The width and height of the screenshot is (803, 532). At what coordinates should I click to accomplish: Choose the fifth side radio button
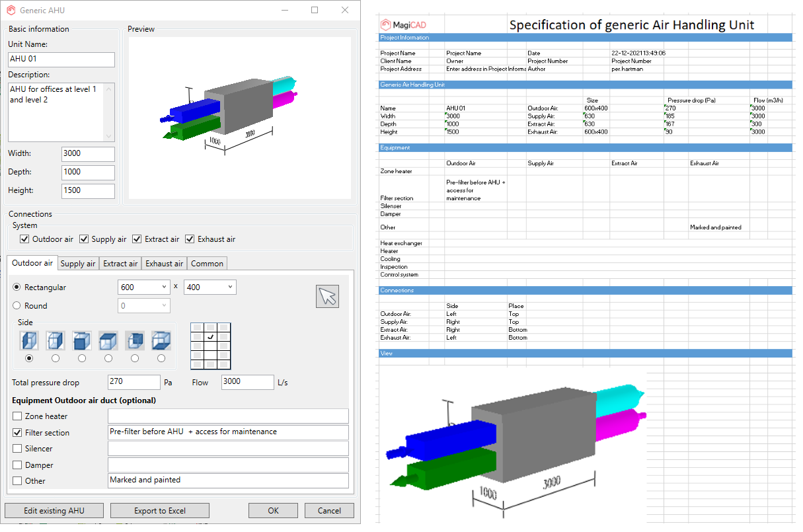(x=135, y=358)
